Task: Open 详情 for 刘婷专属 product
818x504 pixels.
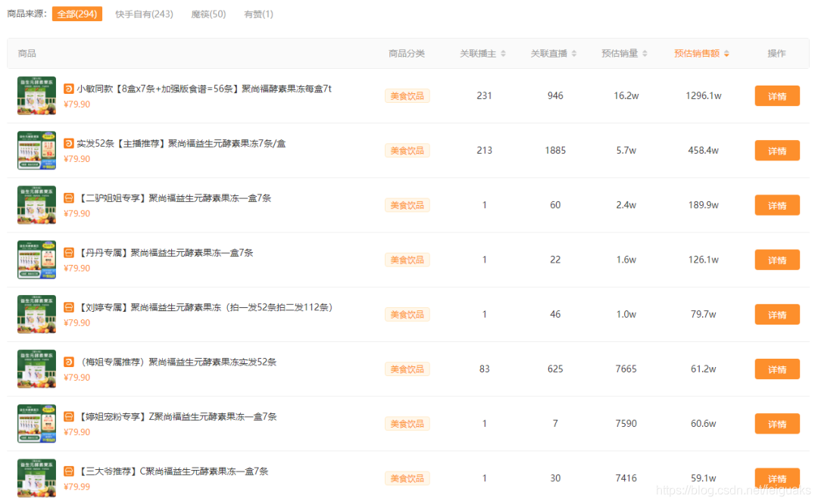Action: 777,315
